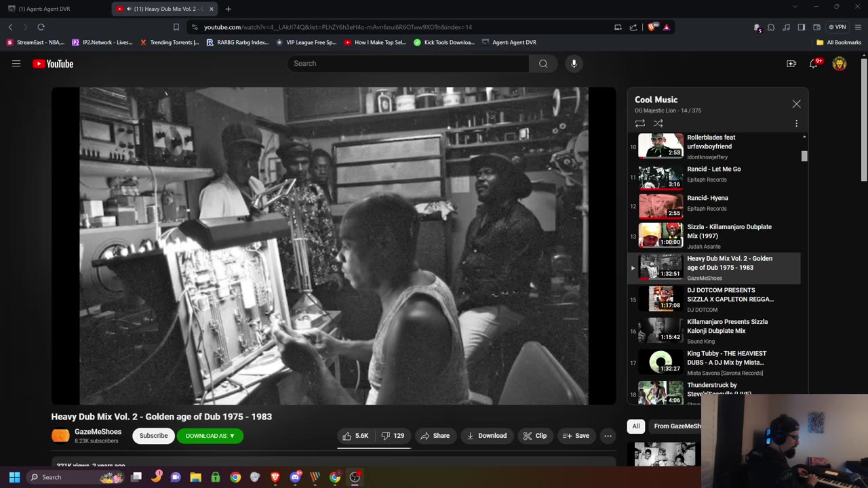Screen dimensions: 868x488
Task: Expand the DOWNLOAD AS dropdown
Action: click(x=210, y=436)
